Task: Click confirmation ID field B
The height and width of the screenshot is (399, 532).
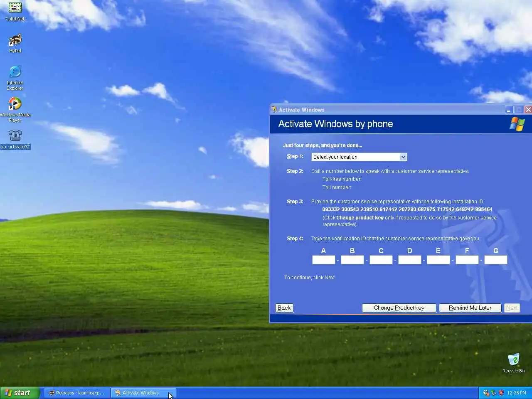Action: (352, 260)
